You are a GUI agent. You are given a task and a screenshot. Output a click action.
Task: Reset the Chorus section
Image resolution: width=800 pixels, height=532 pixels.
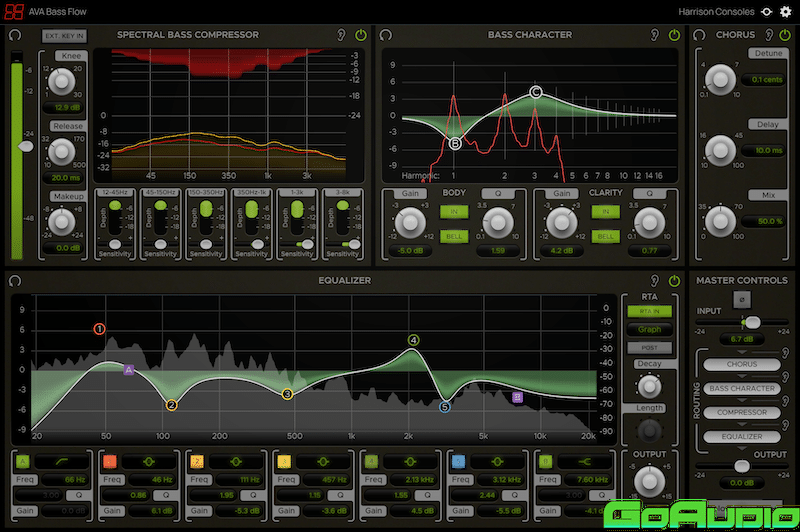(x=699, y=35)
